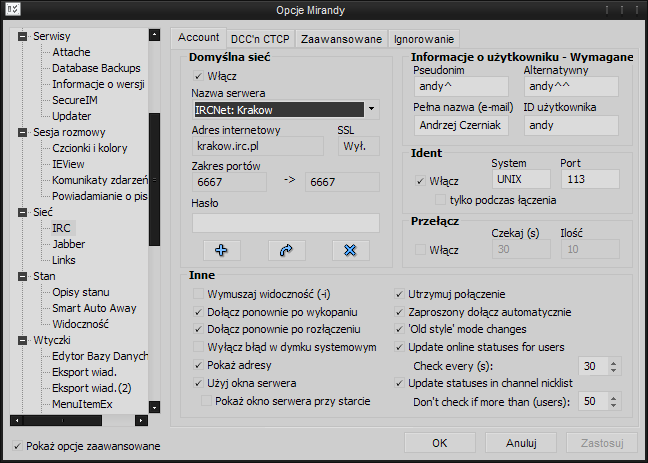The height and width of the screenshot is (463, 648).
Task: Click the Hasło password field
Action: (x=286, y=223)
